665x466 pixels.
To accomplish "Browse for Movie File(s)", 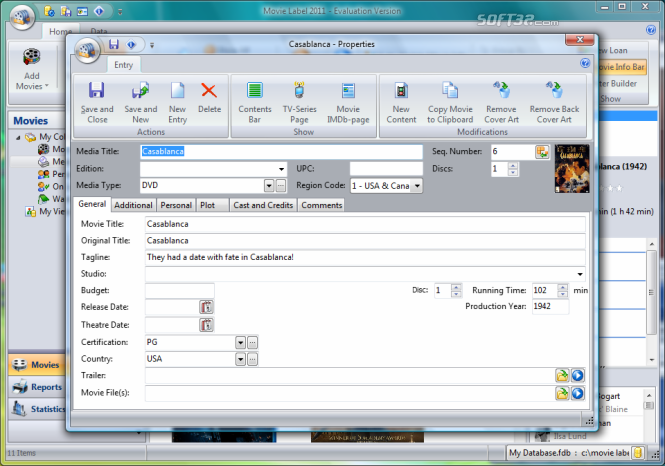I will (x=562, y=393).
